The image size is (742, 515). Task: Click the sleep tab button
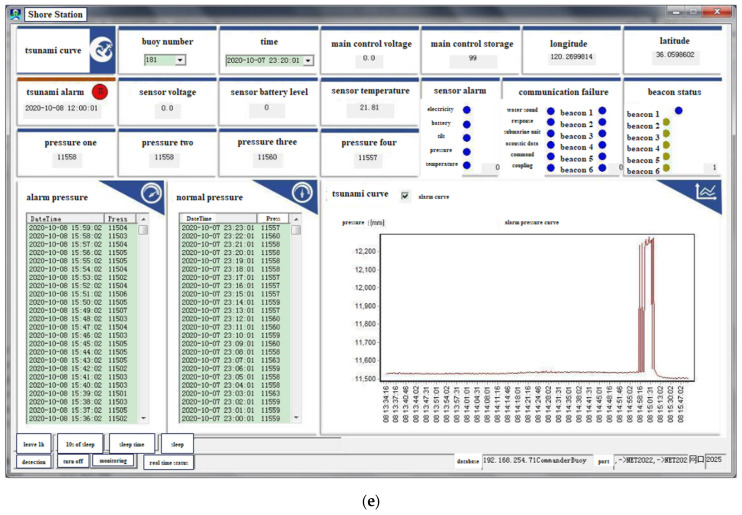click(176, 444)
